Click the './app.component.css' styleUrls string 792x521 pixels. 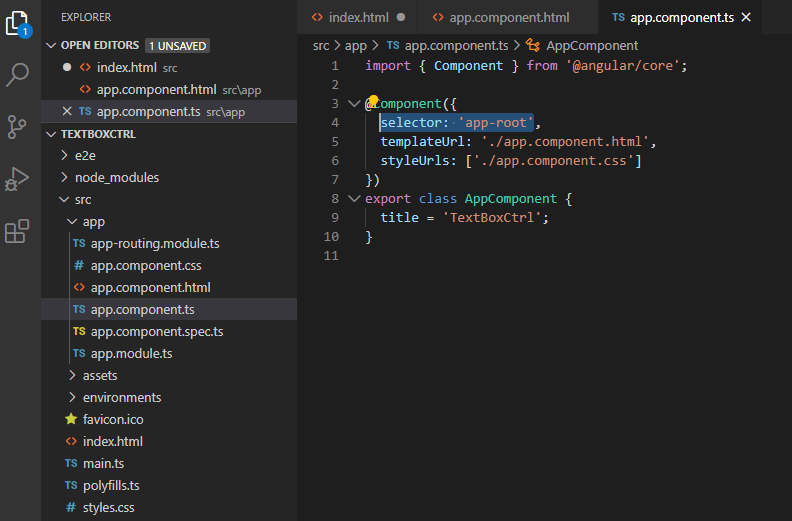tap(554, 161)
